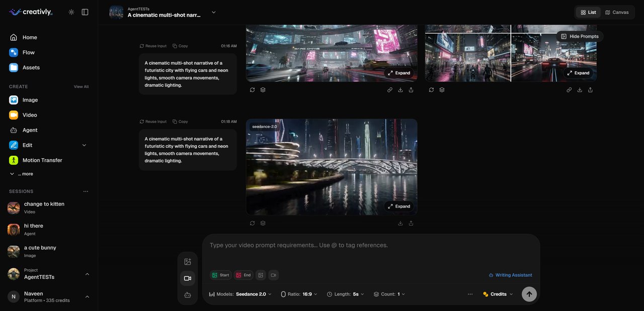Download the seedance-2.0 video
The height and width of the screenshot is (311, 644).
400,223
